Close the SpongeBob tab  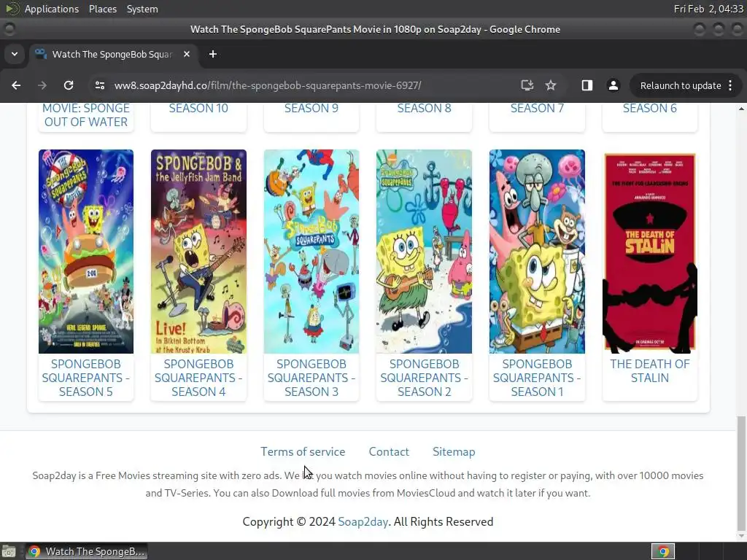pos(187,54)
